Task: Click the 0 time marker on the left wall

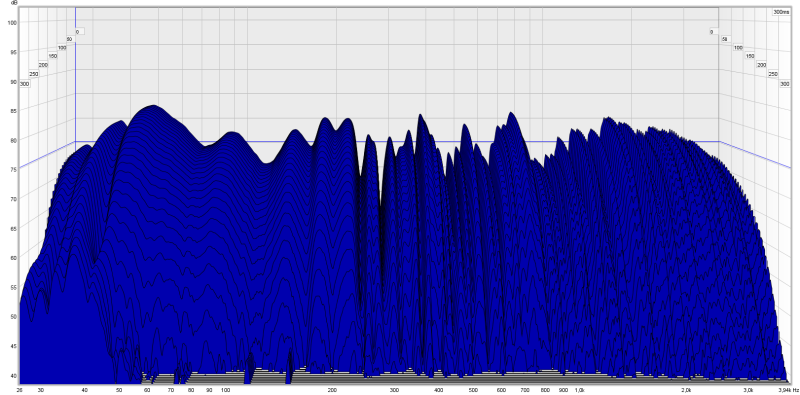Action: [x=77, y=32]
